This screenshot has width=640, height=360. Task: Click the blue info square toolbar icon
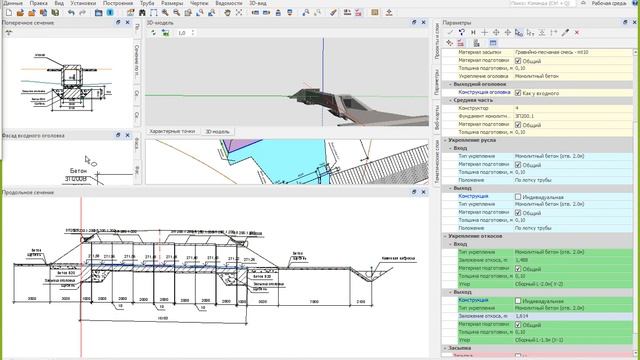pos(110,13)
